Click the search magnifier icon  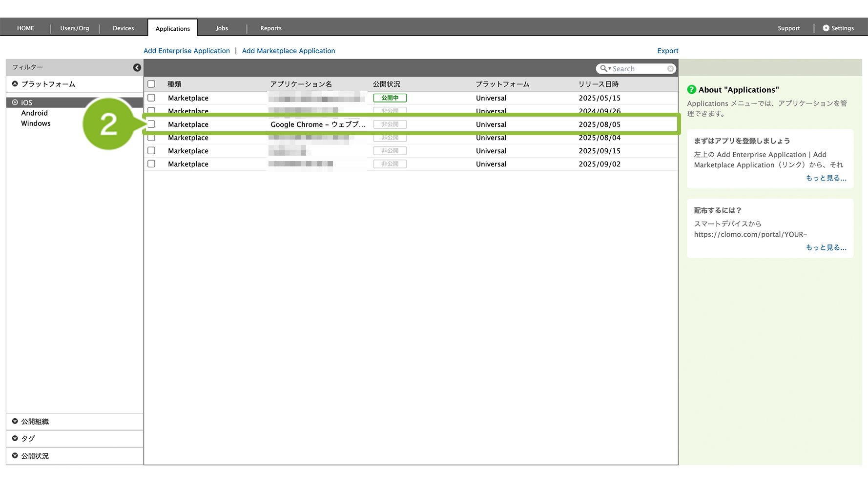tap(604, 69)
